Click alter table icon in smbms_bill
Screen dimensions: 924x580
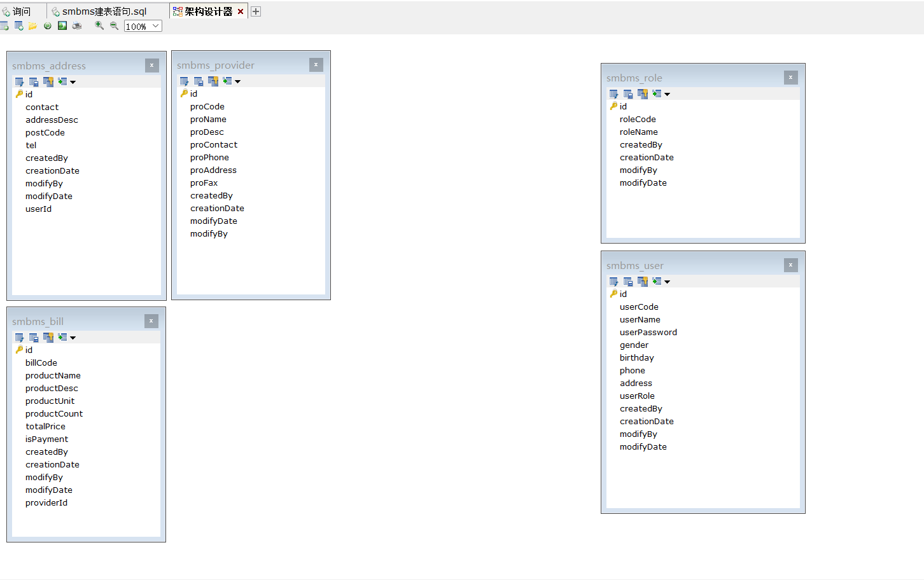click(19, 337)
